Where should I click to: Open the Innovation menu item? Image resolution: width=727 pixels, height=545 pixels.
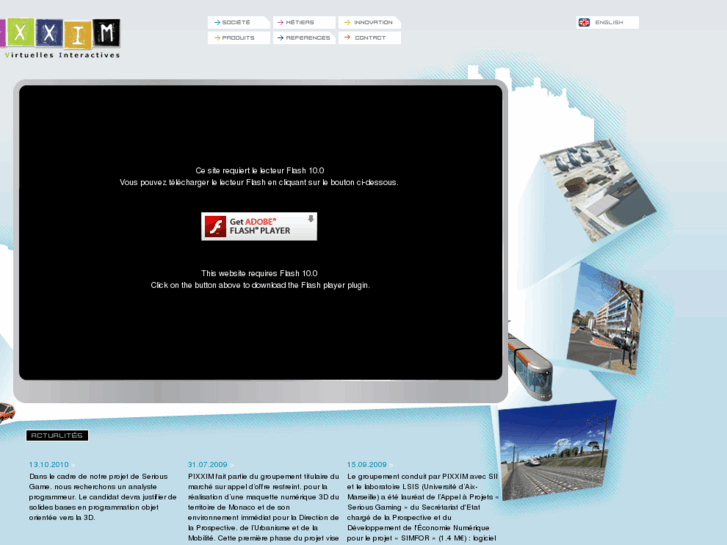[370, 22]
